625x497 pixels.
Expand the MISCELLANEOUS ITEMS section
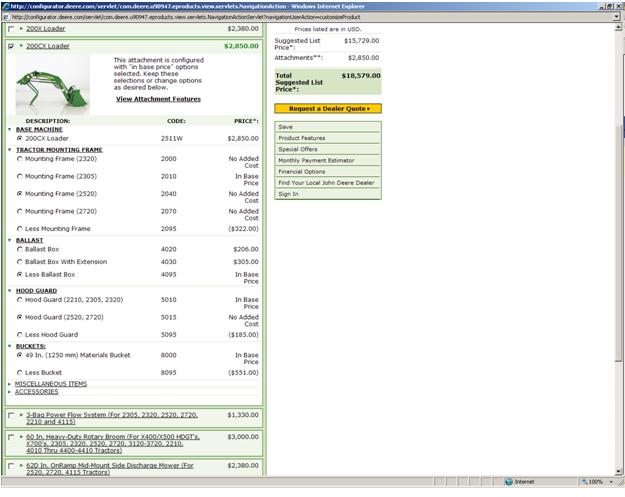tap(10, 385)
